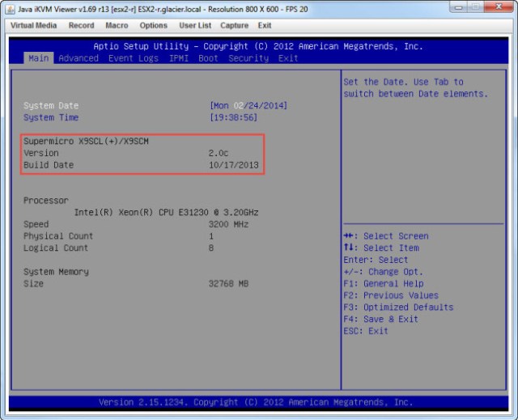Click the Version 2.15.1234 footer text
Viewport: 518px width, 420px height.
click(256, 402)
